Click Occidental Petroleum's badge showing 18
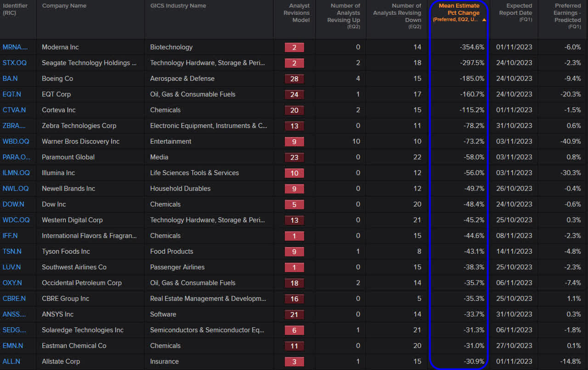 click(x=294, y=283)
